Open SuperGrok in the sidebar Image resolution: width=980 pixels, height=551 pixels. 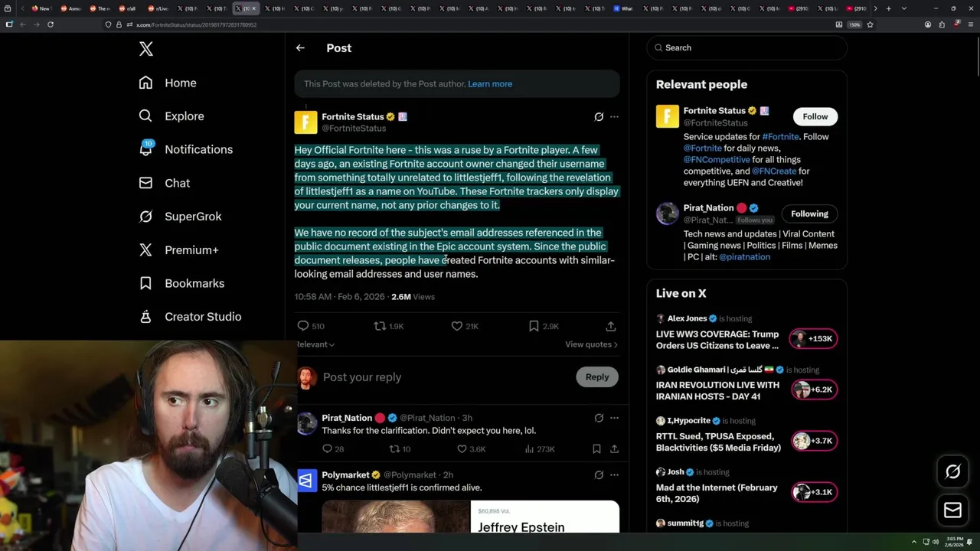[x=180, y=217]
